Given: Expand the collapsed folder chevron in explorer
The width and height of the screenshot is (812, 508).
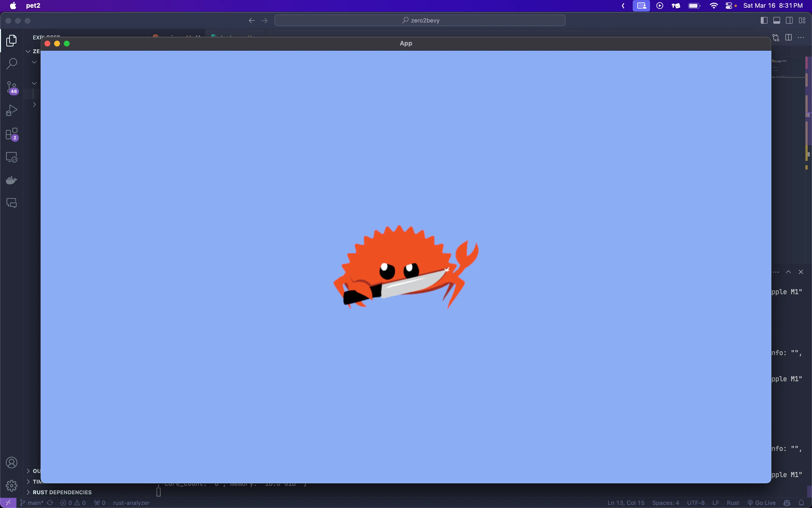Looking at the screenshot, I should click(34, 105).
